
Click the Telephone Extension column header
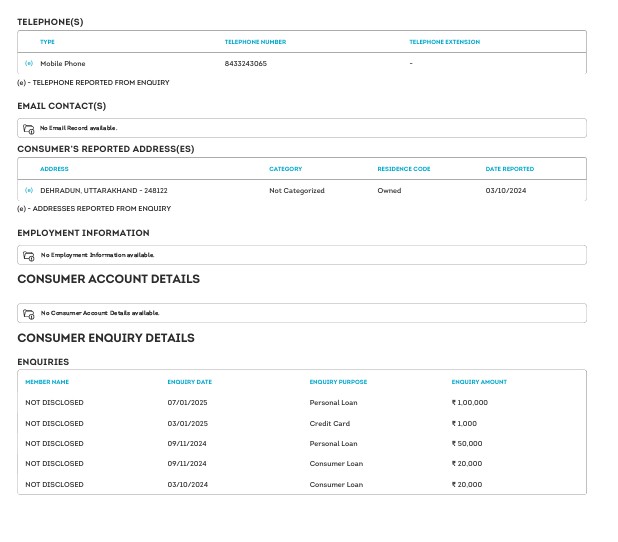pyautogui.click(x=444, y=42)
